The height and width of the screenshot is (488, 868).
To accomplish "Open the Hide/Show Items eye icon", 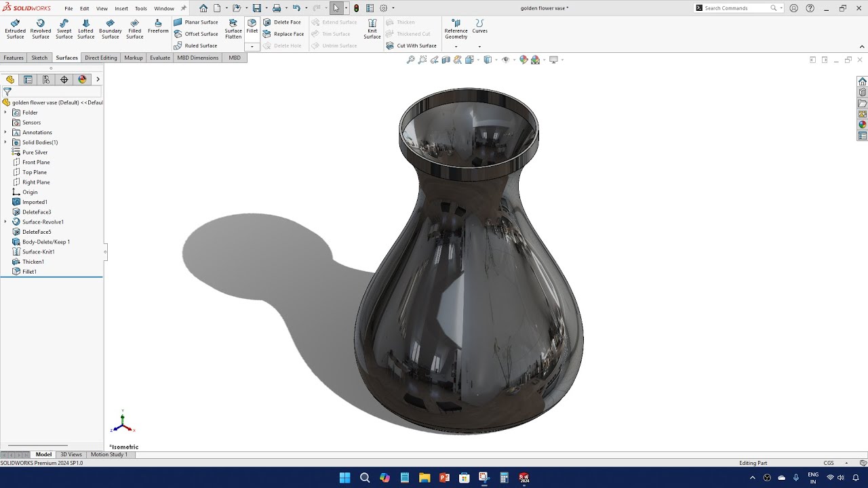I will pos(505,60).
